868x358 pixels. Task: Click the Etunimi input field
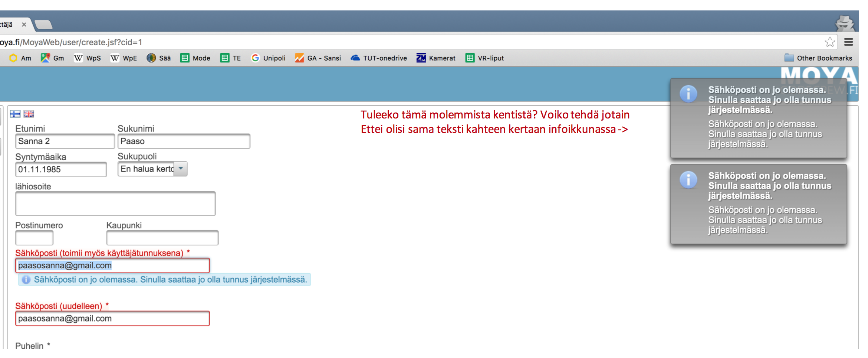pos(65,141)
